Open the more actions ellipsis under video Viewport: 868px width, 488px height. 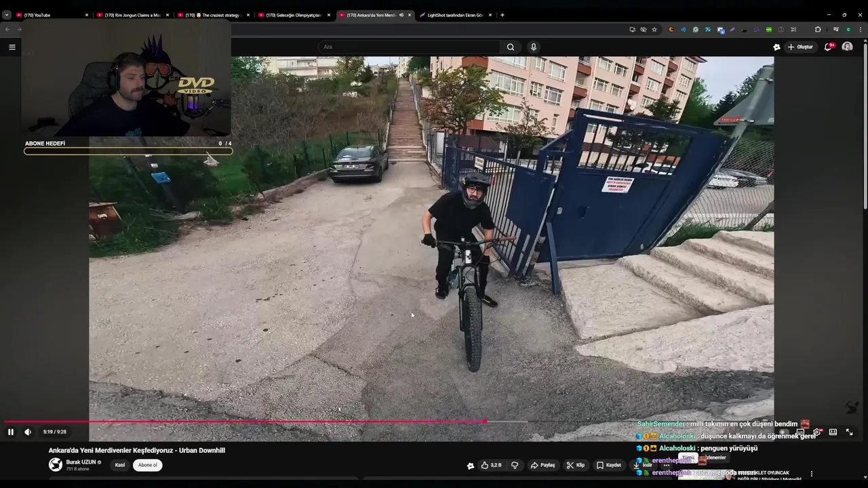tap(667, 465)
